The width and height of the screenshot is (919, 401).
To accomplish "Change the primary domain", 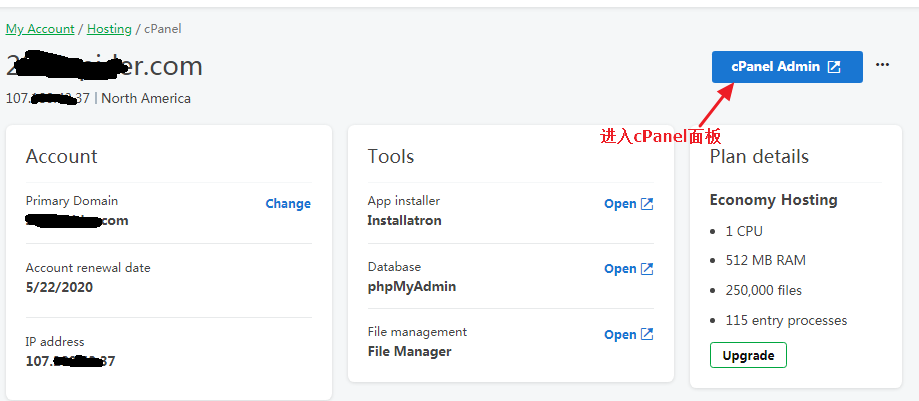I will pyautogui.click(x=288, y=204).
